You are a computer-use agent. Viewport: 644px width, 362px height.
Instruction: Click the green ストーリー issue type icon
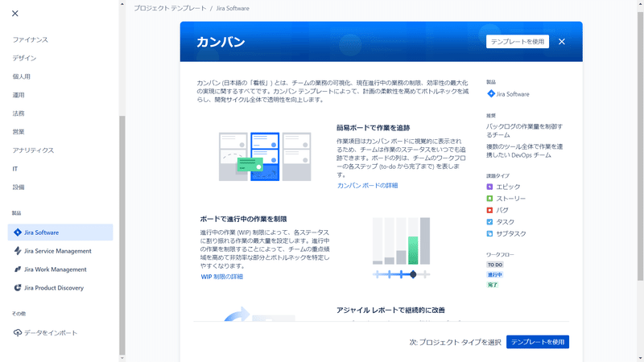click(x=489, y=199)
